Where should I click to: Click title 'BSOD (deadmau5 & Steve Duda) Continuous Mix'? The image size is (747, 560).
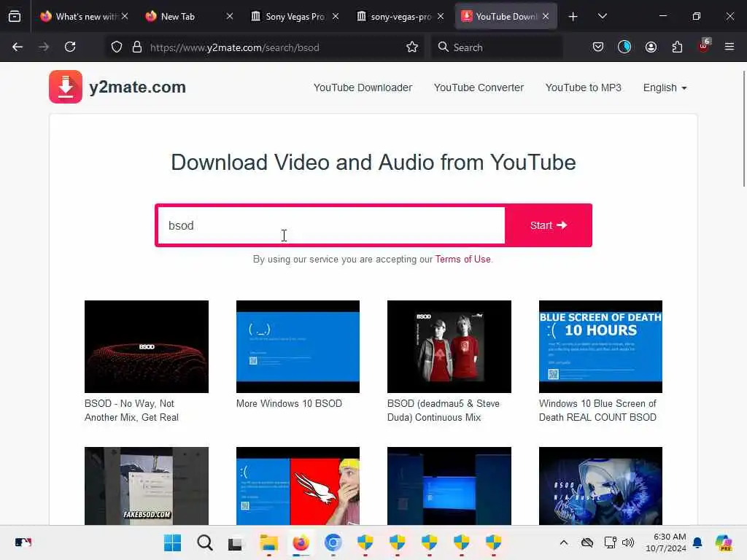tap(444, 410)
